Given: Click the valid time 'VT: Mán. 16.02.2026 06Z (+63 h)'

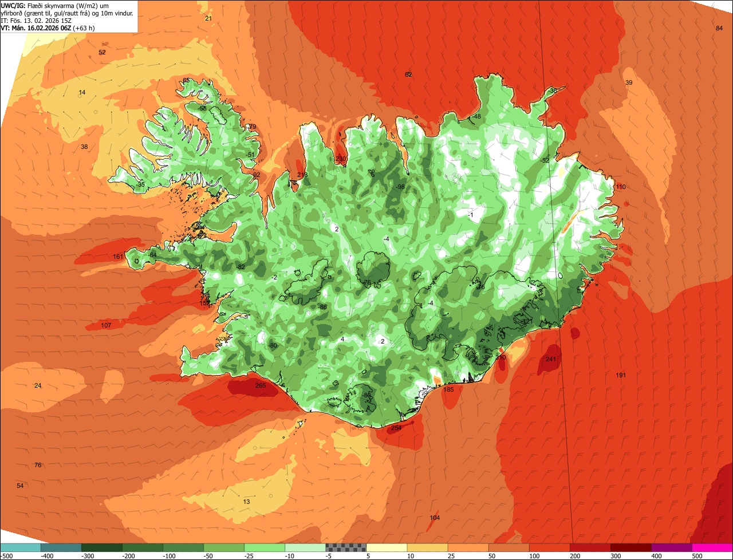Looking at the screenshot, I should (48, 27).
